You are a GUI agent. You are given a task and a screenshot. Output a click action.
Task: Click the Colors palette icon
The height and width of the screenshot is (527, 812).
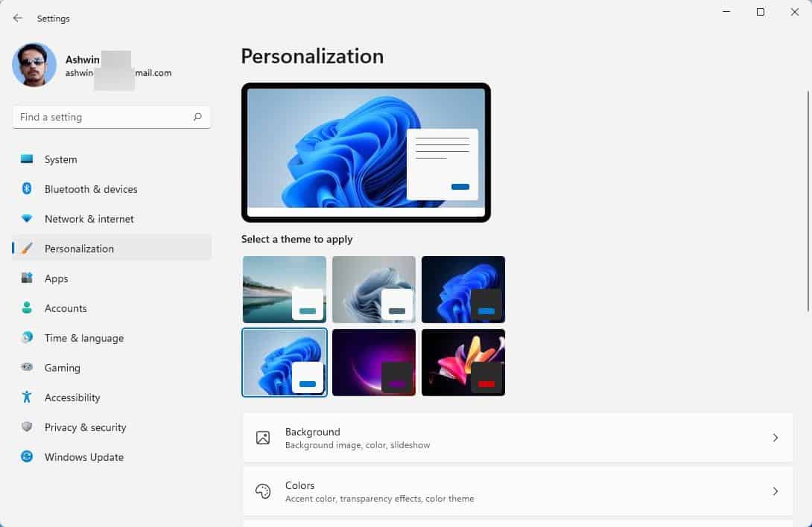coord(262,491)
